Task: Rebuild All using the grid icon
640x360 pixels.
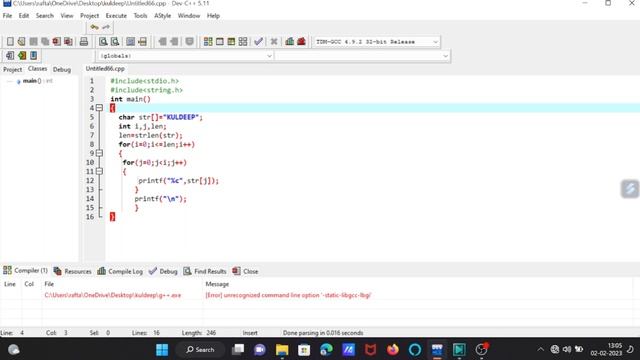Action: [x=243, y=42]
